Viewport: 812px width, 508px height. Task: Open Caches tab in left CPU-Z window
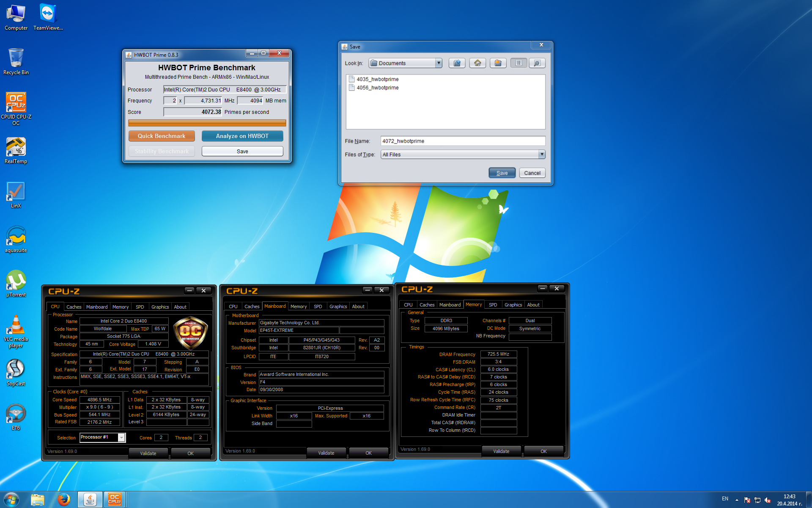pos(74,307)
